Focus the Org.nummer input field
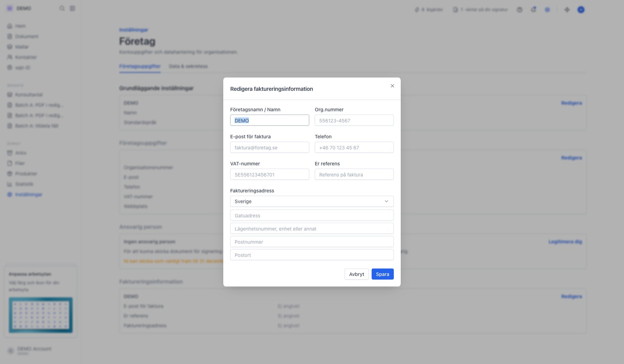 pos(354,120)
